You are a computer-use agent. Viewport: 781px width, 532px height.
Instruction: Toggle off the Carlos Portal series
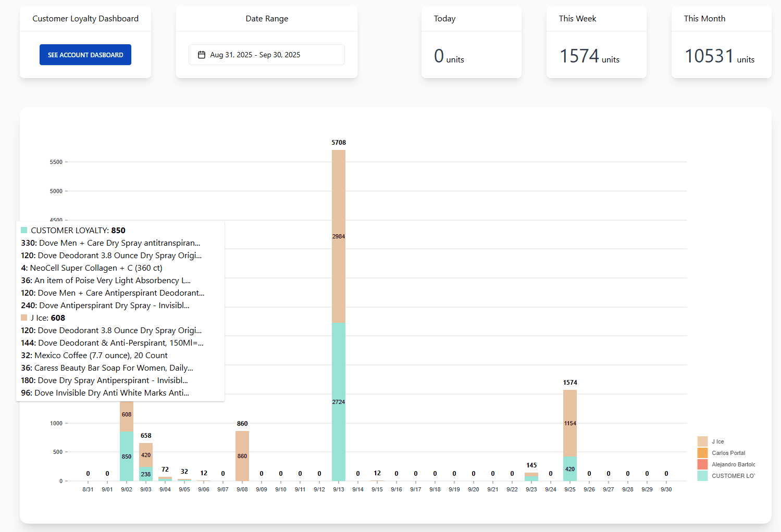(727, 453)
